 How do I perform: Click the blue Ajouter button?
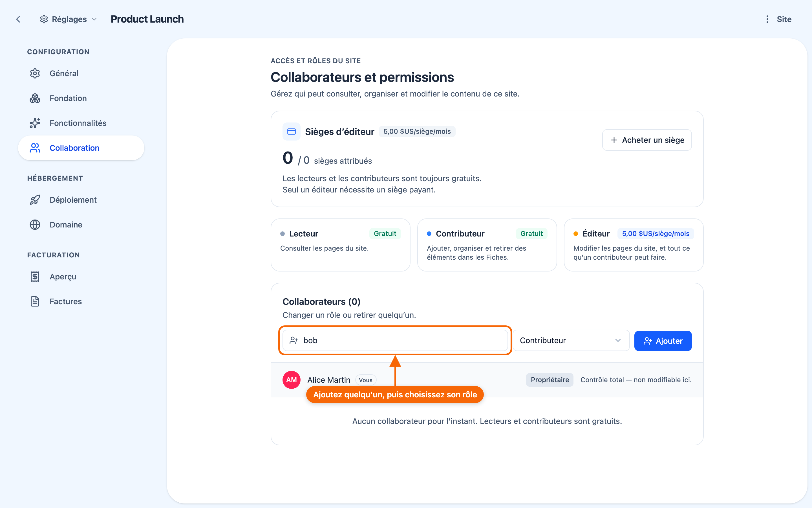[663, 341]
